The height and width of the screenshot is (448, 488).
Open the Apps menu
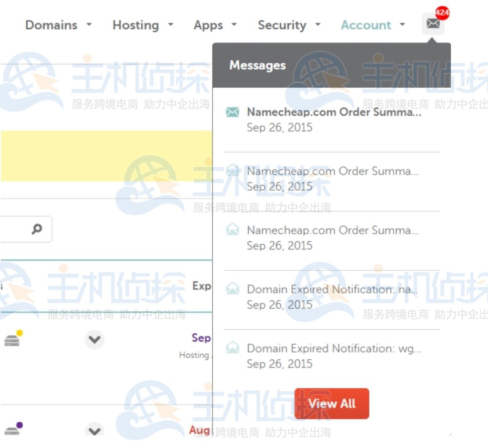(x=208, y=25)
